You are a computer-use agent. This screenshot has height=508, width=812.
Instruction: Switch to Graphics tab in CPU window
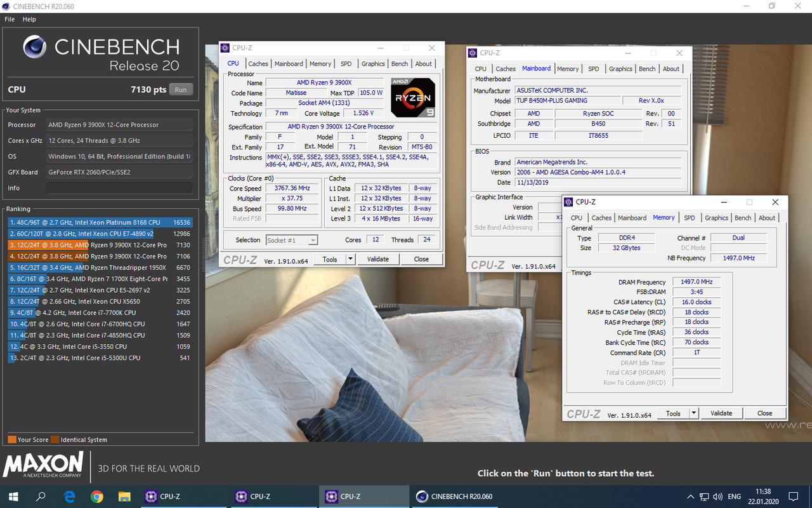click(x=373, y=63)
